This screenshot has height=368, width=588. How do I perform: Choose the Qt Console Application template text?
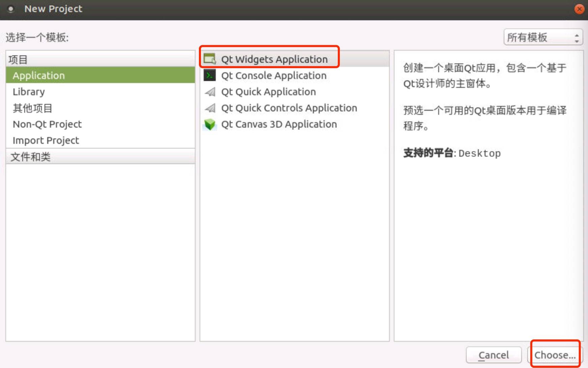pos(274,76)
